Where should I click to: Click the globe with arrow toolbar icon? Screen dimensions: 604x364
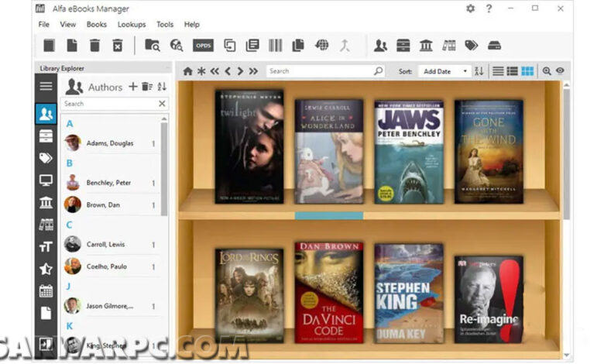click(321, 46)
